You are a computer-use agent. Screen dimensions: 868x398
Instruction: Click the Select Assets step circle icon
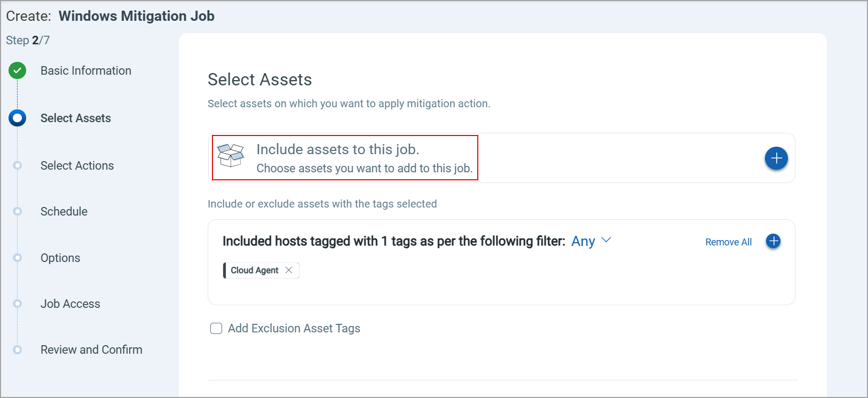[x=18, y=118]
